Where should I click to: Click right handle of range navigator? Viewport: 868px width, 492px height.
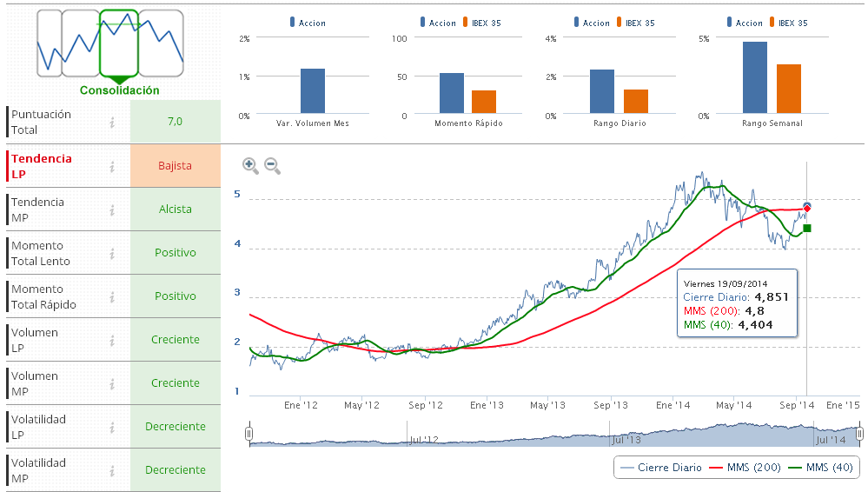pos(859,433)
